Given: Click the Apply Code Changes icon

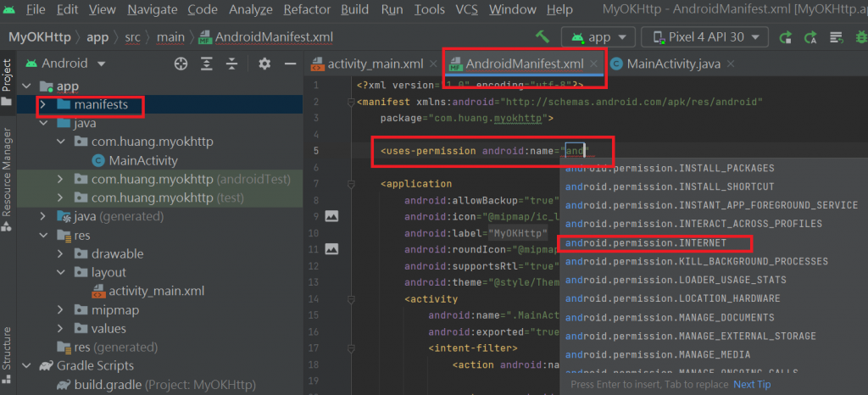Looking at the screenshot, I should click(811, 37).
